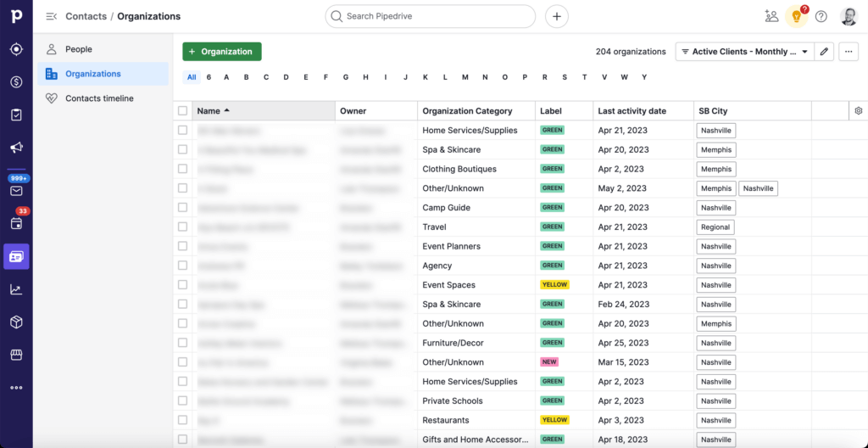Image resolution: width=868 pixels, height=448 pixels.
Task: Open the Active Clients filter dropdown
Action: pos(744,52)
